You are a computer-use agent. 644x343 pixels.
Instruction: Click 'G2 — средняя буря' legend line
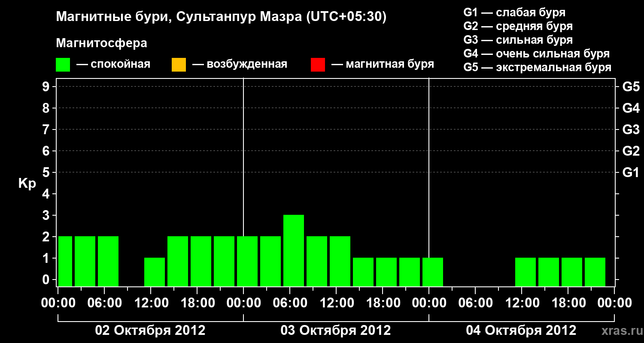point(518,26)
